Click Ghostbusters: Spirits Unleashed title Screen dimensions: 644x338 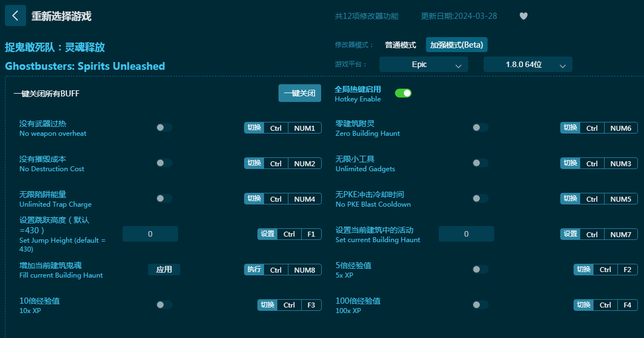85,66
